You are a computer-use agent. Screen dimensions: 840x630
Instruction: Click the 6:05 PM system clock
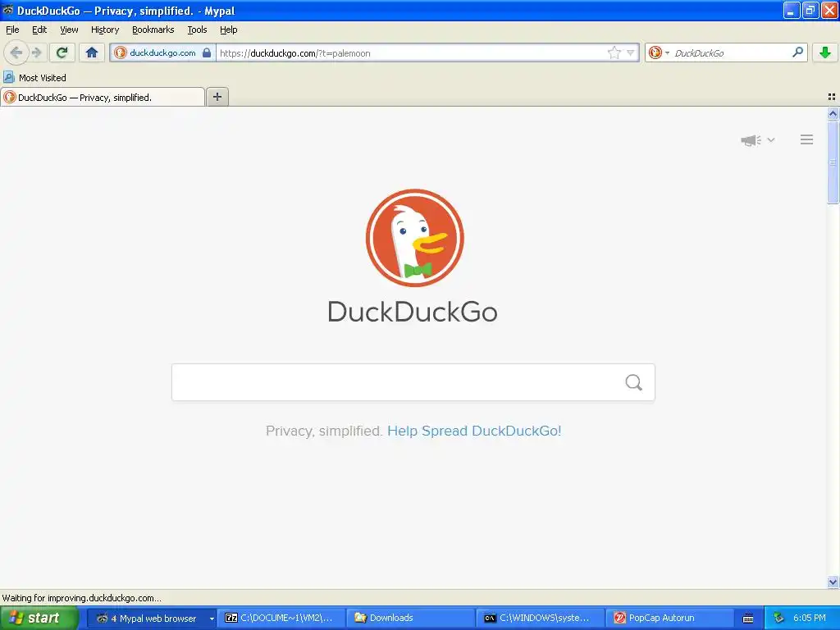click(810, 619)
